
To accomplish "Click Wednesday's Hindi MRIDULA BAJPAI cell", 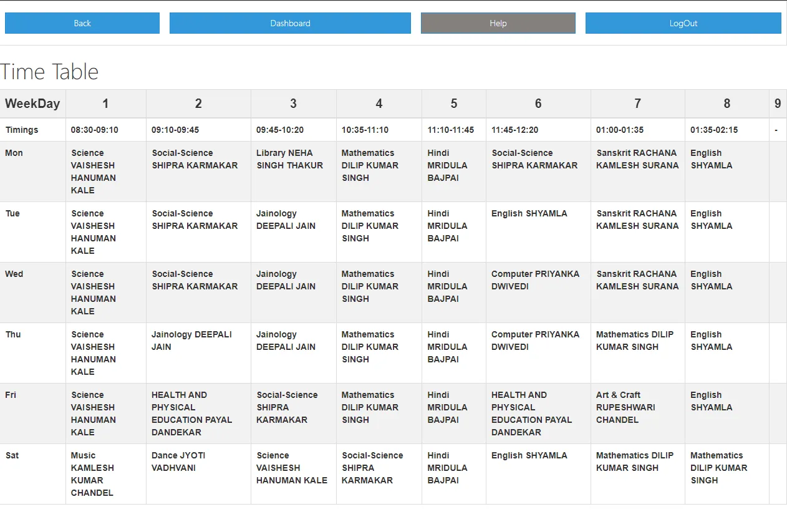I will pyautogui.click(x=454, y=293).
